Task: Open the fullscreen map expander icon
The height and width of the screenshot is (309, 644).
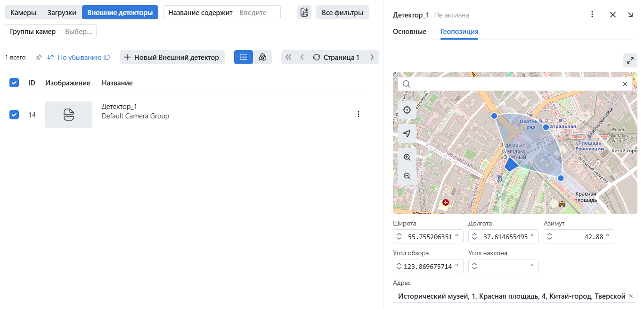Action: 630,60
